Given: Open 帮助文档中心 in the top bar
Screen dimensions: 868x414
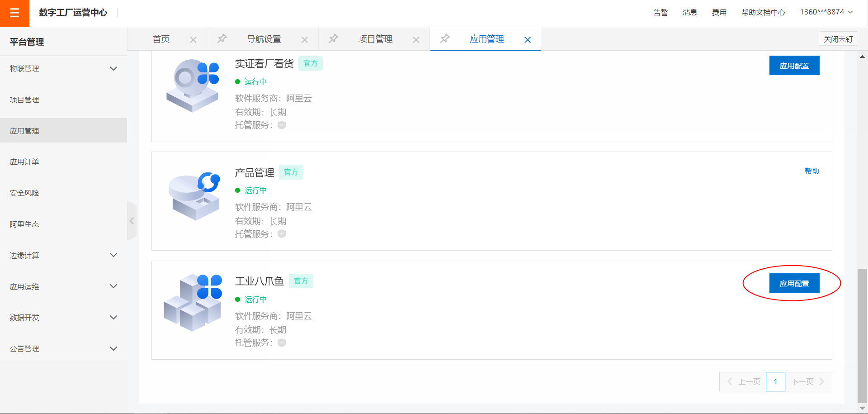Looking at the screenshot, I should pyautogui.click(x=763, y=13).
